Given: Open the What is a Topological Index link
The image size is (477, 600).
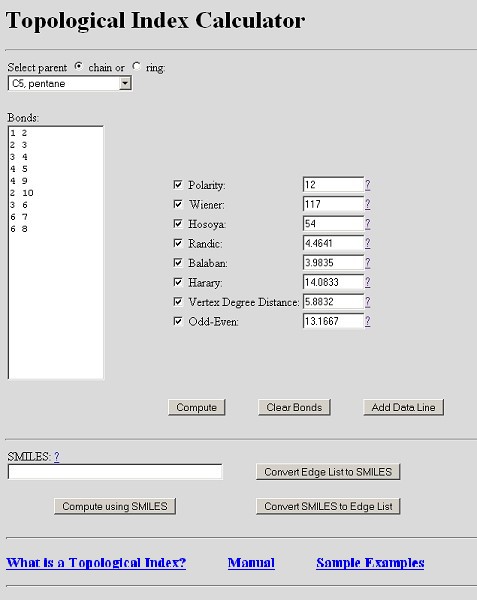Looking at the screenshot, I should pyautogui.click(x=96, y=563).
